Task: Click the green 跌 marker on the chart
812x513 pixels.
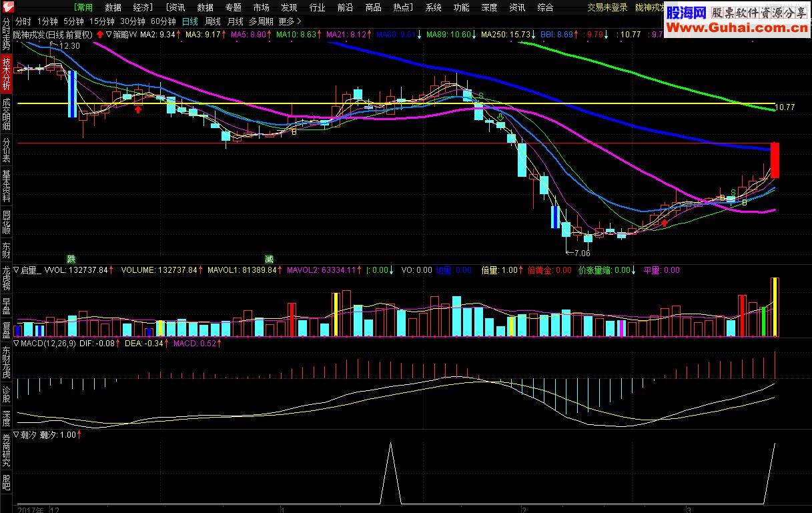Action: pos(71,259)
